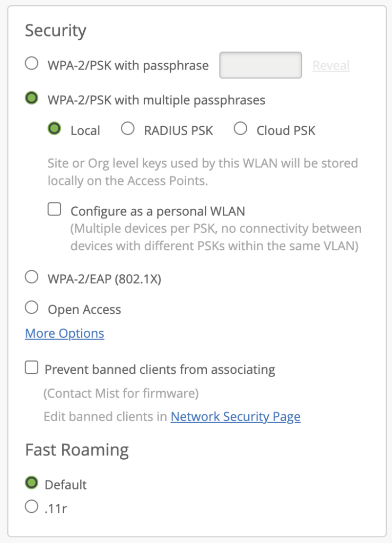The image size is (392, 543).
Task: Click the Configure as a personal WLAN label
Action: (x=158, y=211)
